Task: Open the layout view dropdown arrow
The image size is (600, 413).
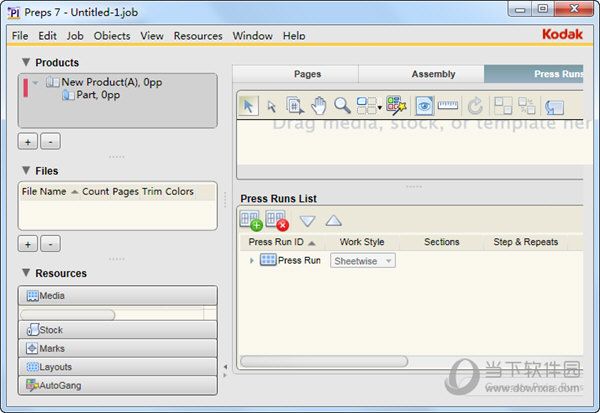Action: (x=380, y=107)
